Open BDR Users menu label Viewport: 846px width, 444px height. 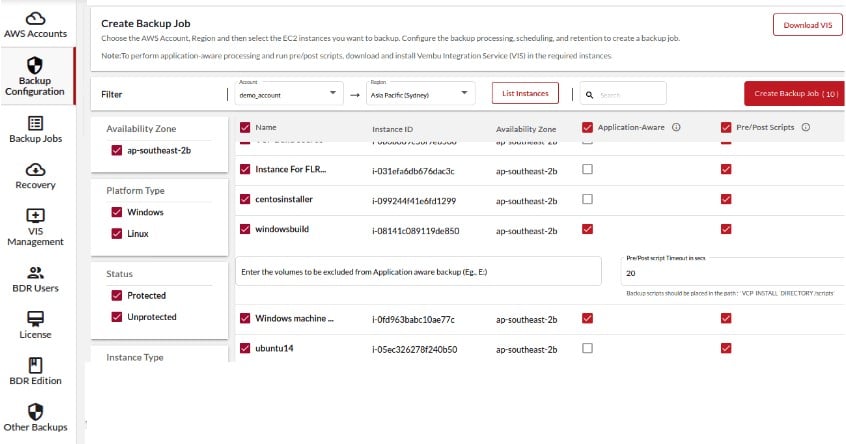[35, 288]
